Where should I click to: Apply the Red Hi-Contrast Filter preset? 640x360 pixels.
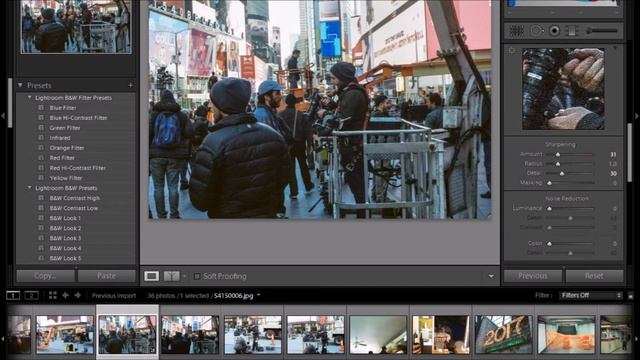click(x=78, y=168)
